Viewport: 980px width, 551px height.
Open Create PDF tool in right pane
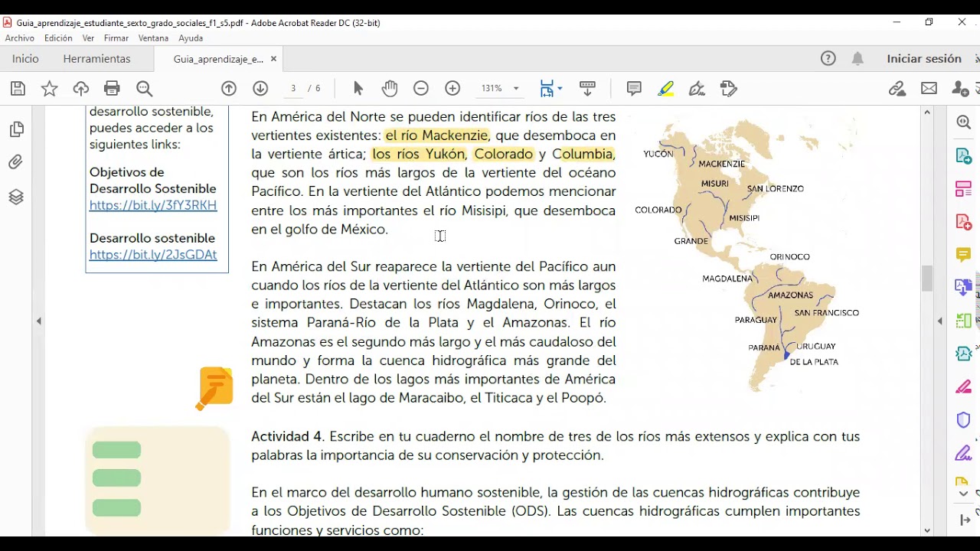point(964,222)
